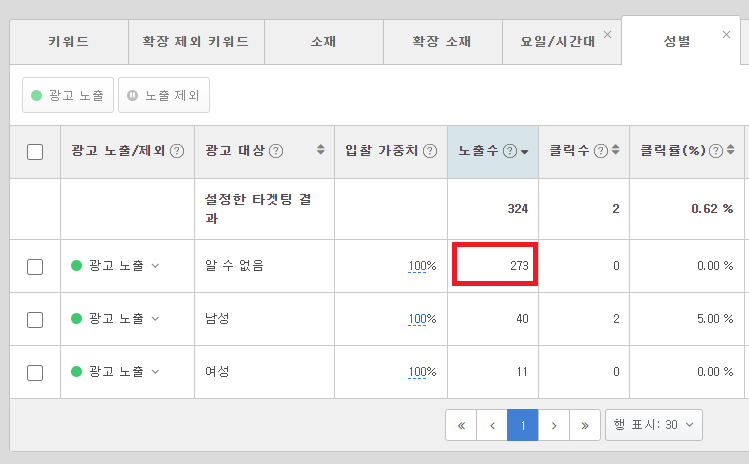Viewport: 749px width, 464px height.
Task: Open 광고 노출 status dropdown for 남성
Action: (x=155, y=319)
